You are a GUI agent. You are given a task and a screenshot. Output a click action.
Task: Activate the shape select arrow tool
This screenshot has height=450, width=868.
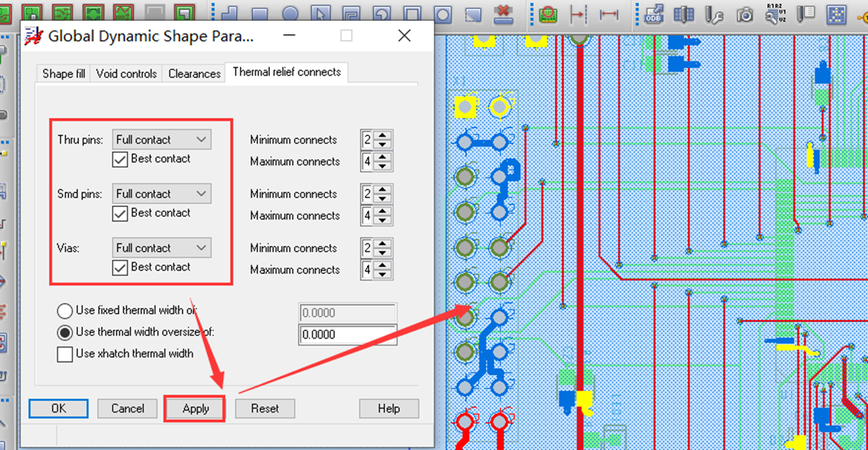coord(320,14)
